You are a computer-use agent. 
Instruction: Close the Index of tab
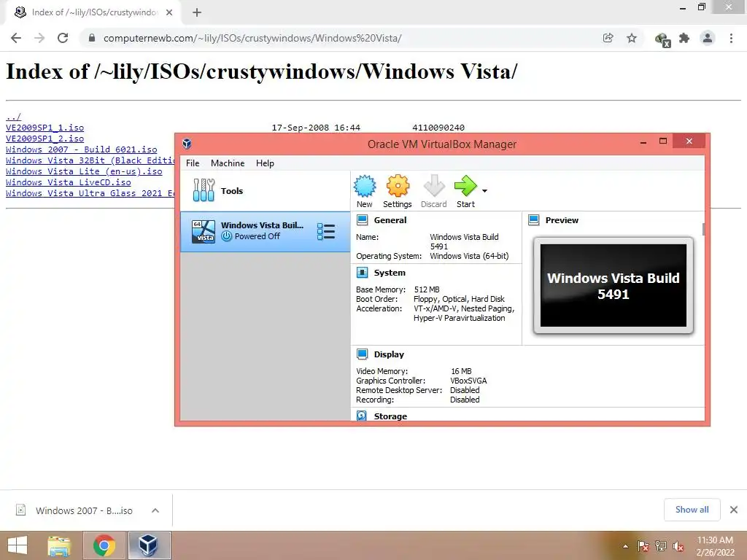(169, 12)
